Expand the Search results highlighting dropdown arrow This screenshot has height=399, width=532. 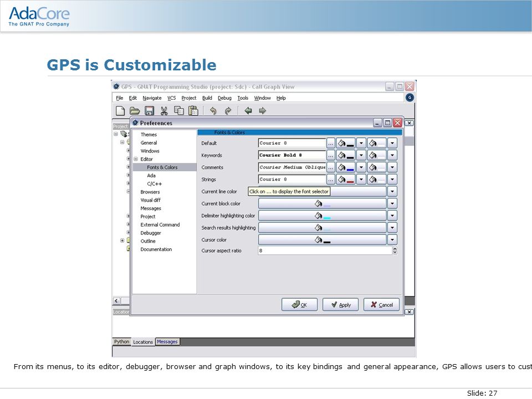coord(392,228)
